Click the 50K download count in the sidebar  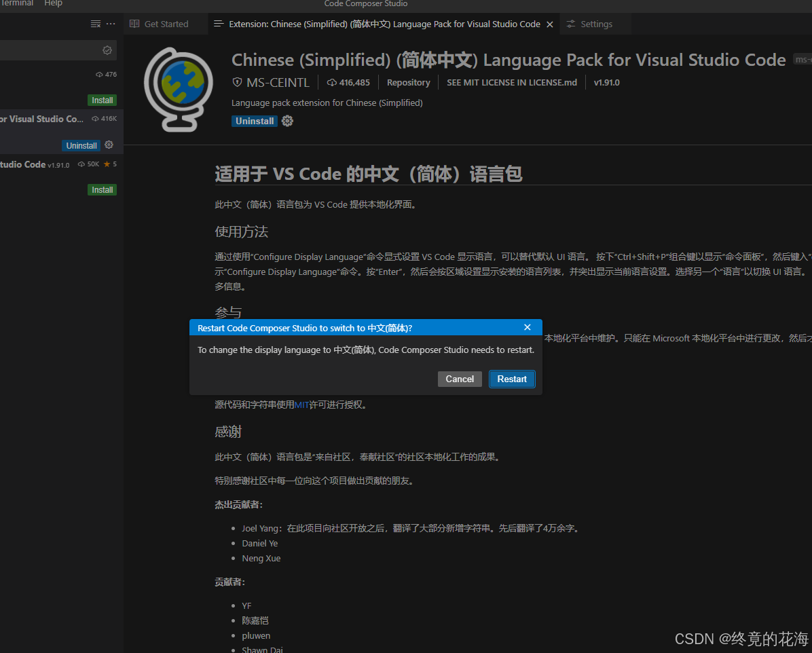click(88, 164)
